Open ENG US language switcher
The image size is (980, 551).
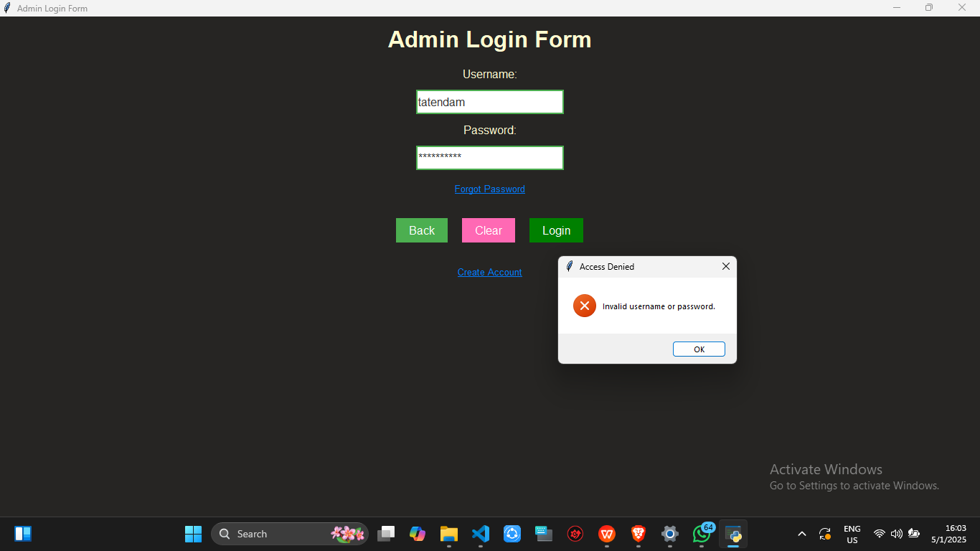coord(852,534)
